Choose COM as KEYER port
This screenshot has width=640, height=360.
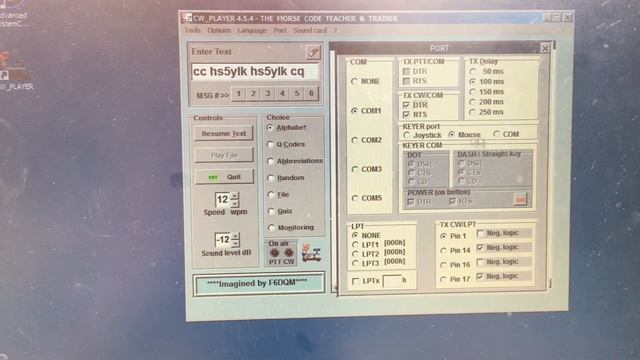click(x=506, y=134)
